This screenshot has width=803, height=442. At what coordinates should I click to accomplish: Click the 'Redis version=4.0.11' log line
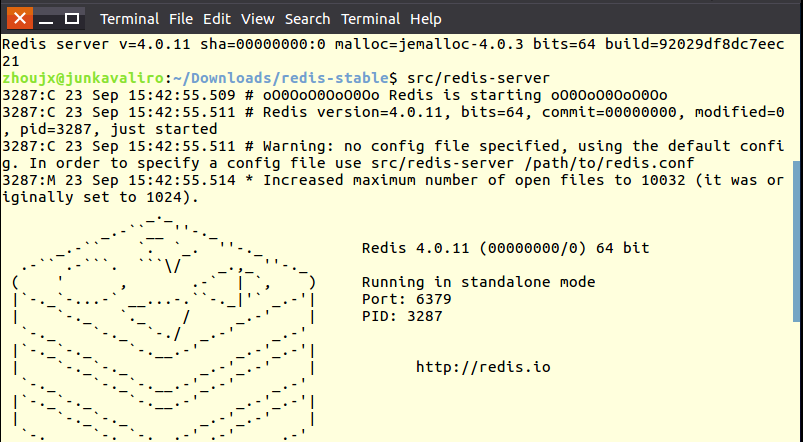tap(393, 120)
